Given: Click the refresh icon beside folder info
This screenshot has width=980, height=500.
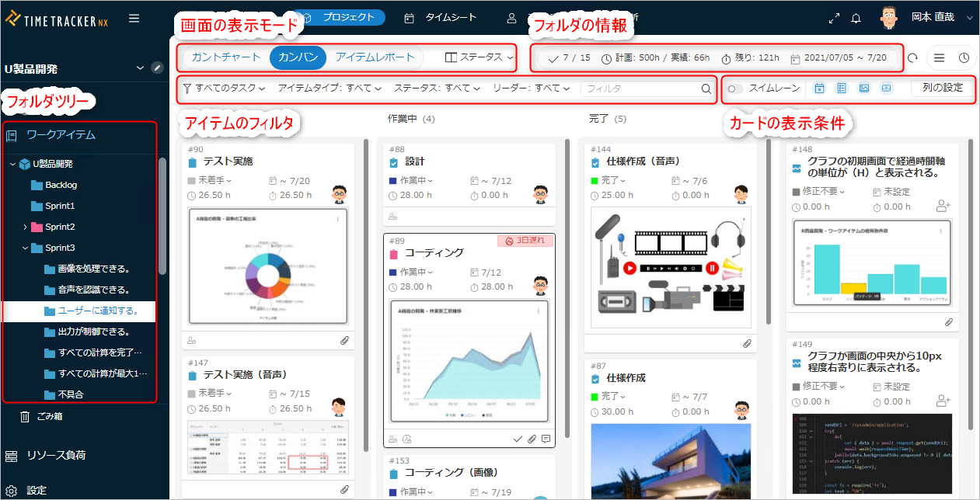Looking at the screenshot, I should click(x=913, y=57).
